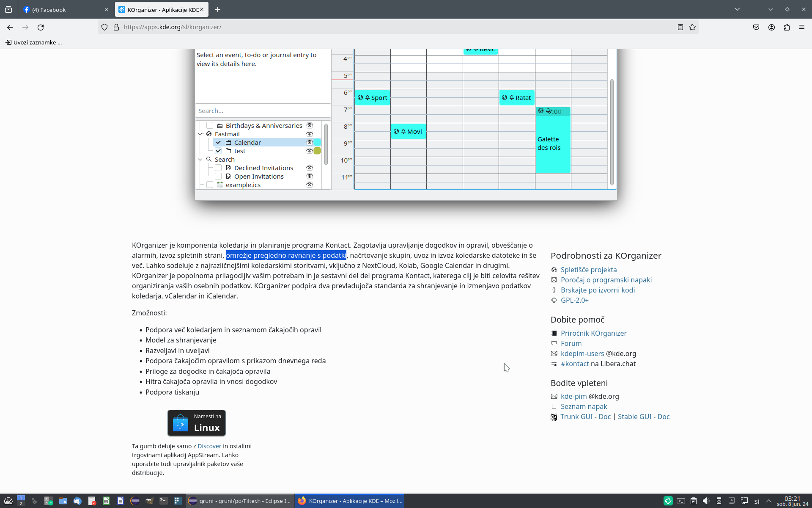Open the Konsole terminal taskbar icon

(x=163, y=501)
